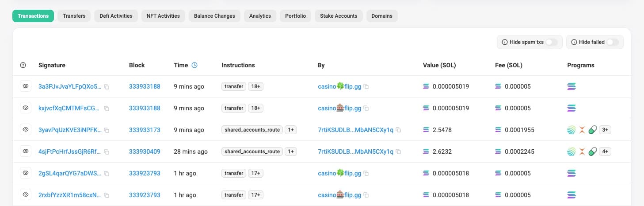Screen dimensions: 644x206
Task: Copy signature kxjvcfXqCMTMFsCG
Action: 107,109
